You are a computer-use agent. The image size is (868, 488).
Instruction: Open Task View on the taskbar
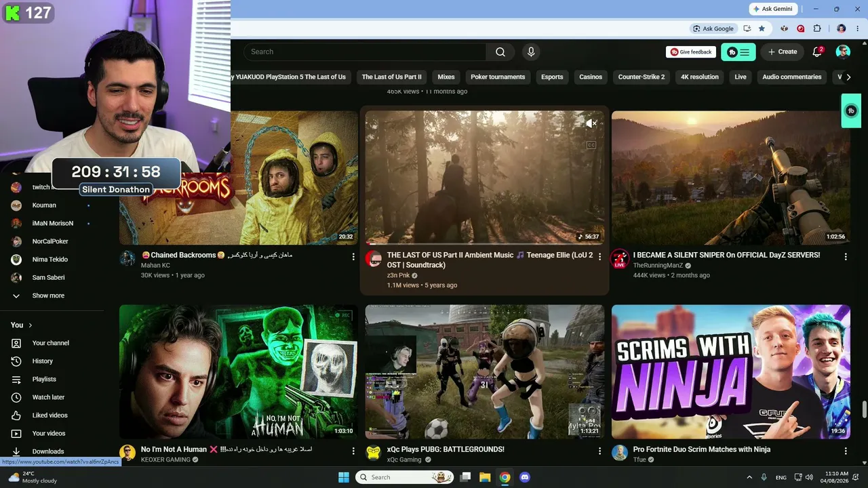click(x=465, y=477)
